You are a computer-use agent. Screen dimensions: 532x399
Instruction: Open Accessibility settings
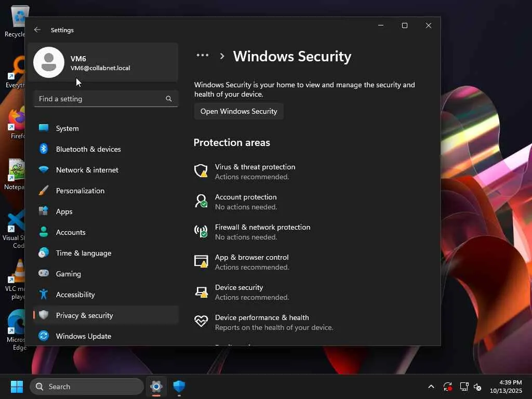(106, 295)
